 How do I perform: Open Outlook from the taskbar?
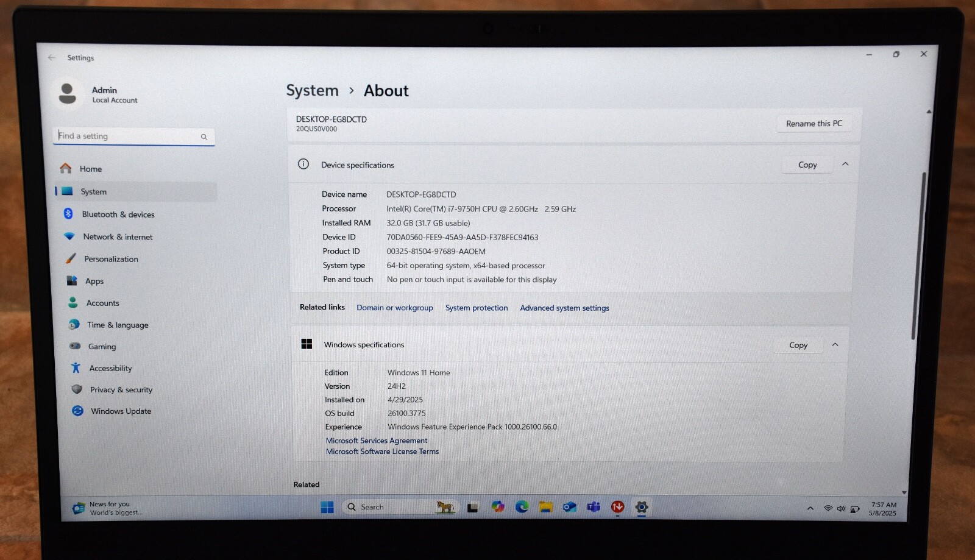pos(570,507)
